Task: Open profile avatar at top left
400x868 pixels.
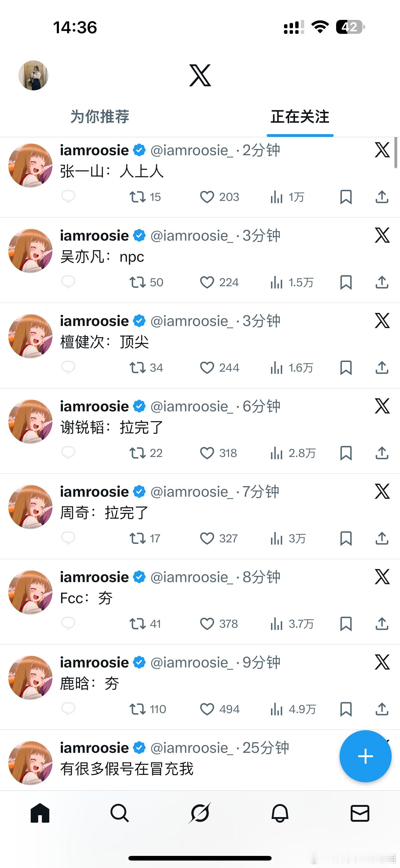Action: pyautogui.click(x=33, y=75)
